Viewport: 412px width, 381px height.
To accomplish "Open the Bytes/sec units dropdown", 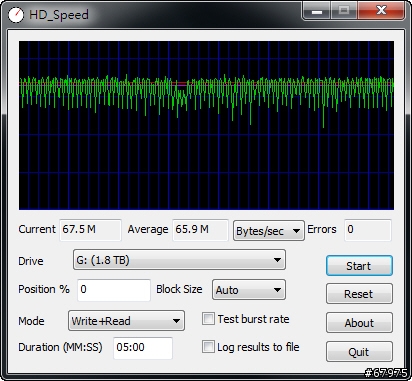I will coord(269,230).
